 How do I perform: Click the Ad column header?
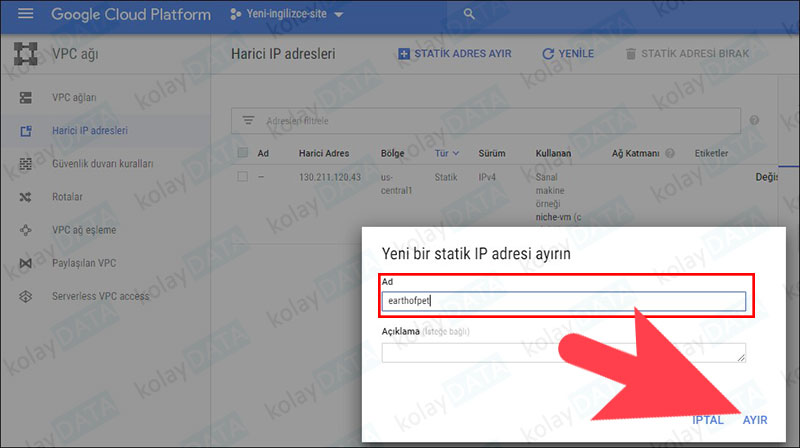[x=263, y=153]
